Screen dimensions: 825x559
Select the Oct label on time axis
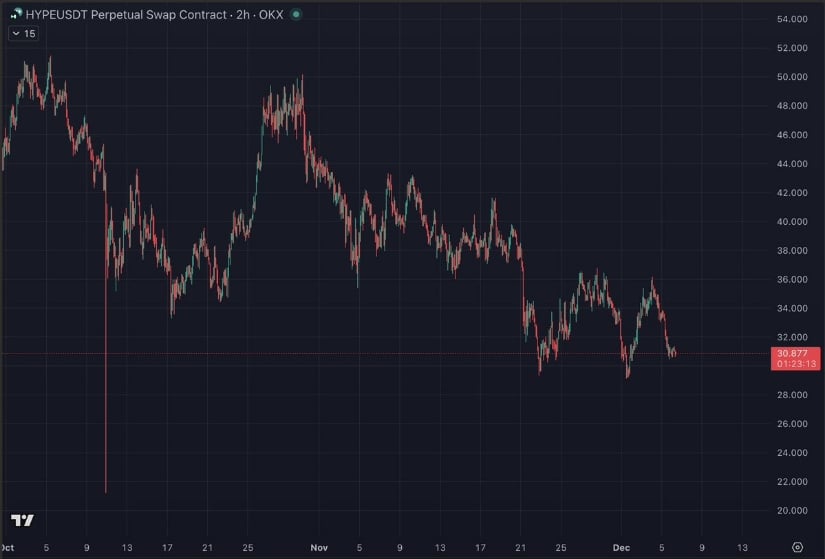point(8,547)
